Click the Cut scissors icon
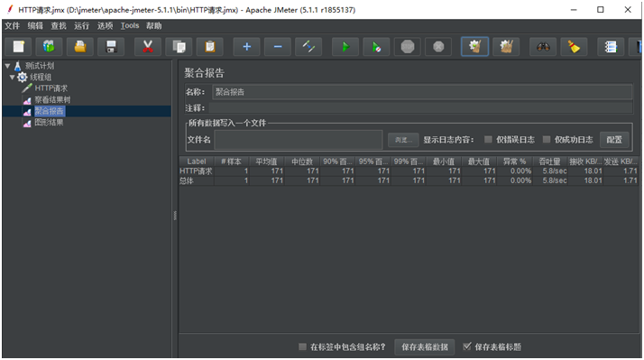This screenshot has height=360, width=644. pos(148,47)
